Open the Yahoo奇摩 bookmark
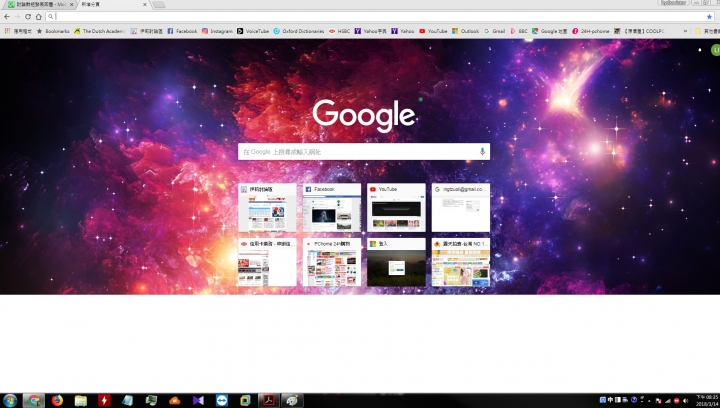Image resolution: width=720 pixels, height=408 pixels. (x=371, y=31)
